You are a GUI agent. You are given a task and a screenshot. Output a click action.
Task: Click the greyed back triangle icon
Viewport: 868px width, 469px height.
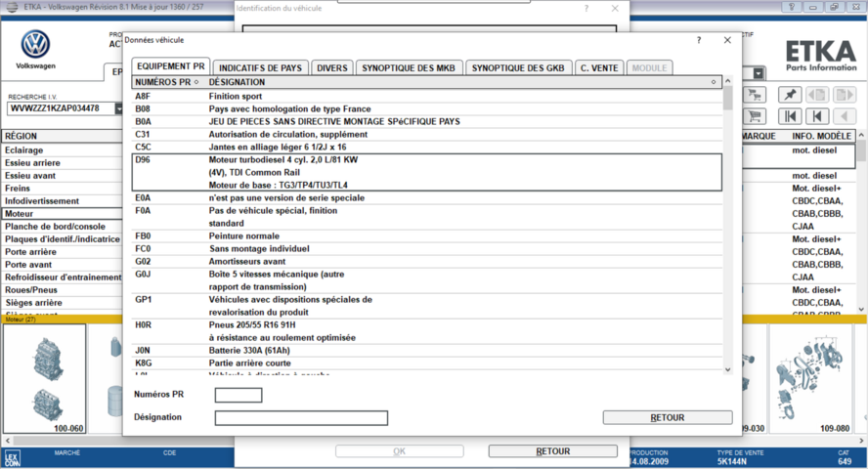(x=845, y=116)
